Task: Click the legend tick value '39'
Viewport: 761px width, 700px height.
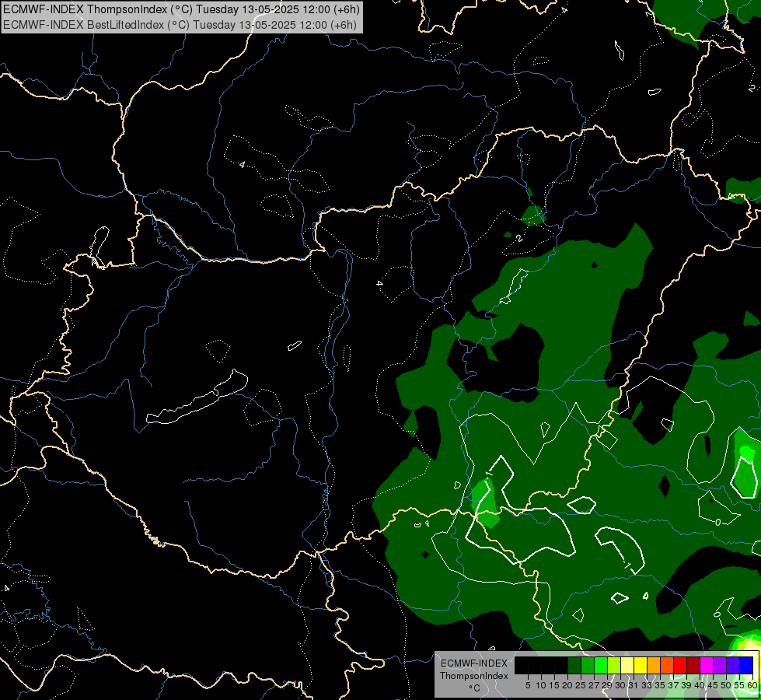Action: [x=686, y=685]
